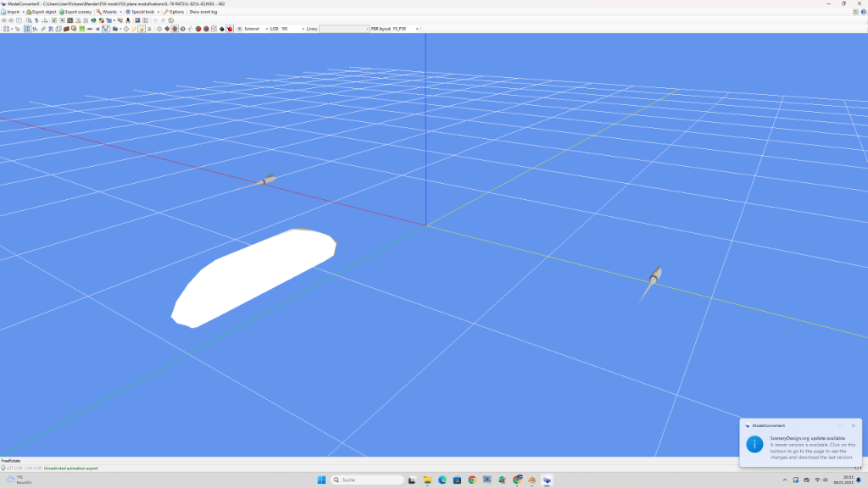Open the Livery combo box
This screenshot has height=488, width=868.
(342, 29)
